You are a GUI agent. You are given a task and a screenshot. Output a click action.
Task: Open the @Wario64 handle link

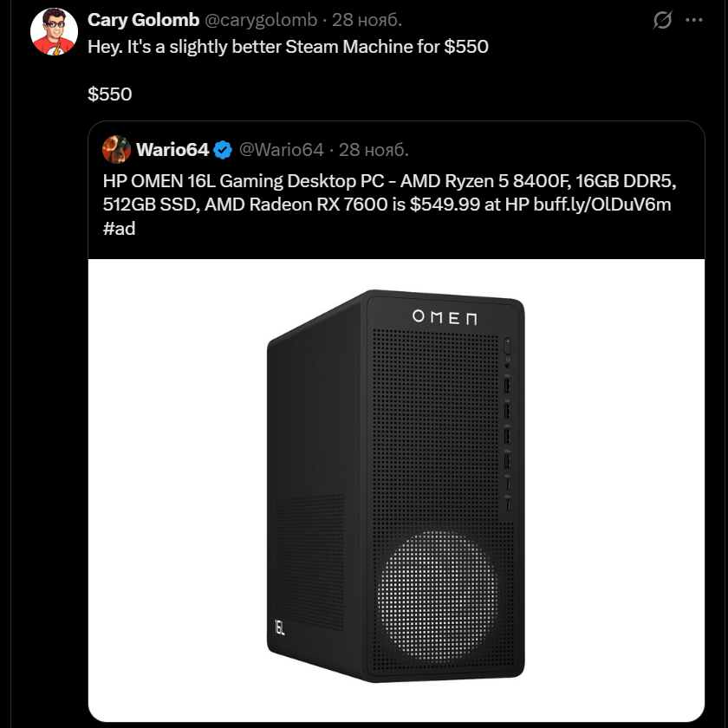(281, 150)
